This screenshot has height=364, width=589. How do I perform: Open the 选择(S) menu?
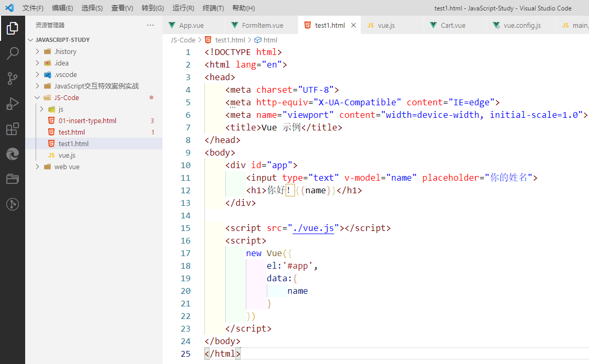coord(92,8)
